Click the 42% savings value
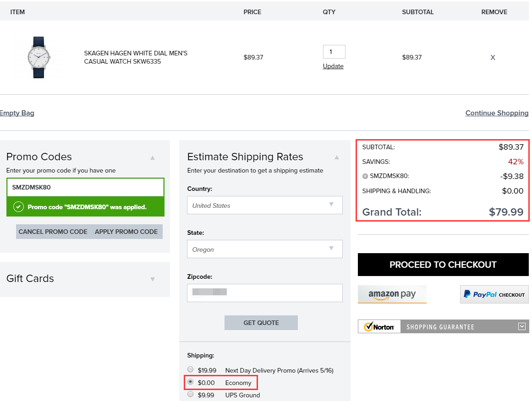This screenshot has height=401, width=532. [516, 162]
